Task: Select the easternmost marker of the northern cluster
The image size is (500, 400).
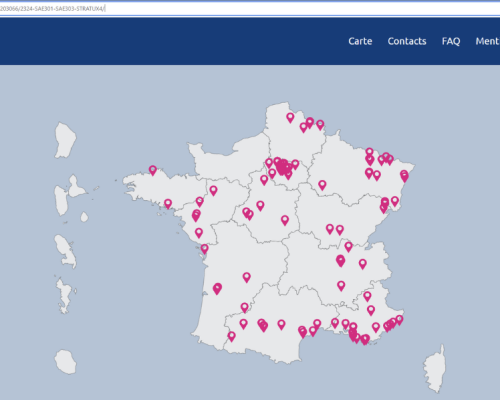Action: pyautogui.click(x=320, y=125)
